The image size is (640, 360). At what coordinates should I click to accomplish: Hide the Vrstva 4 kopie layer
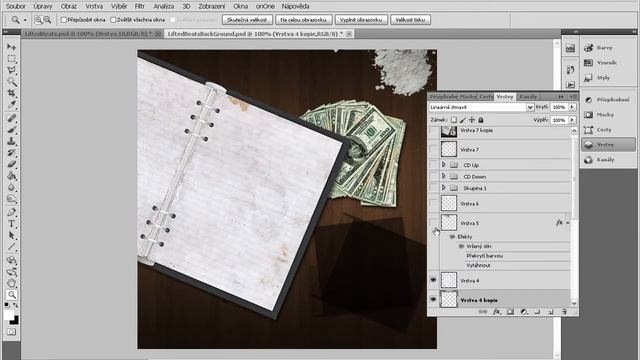(x=433, y=300)
